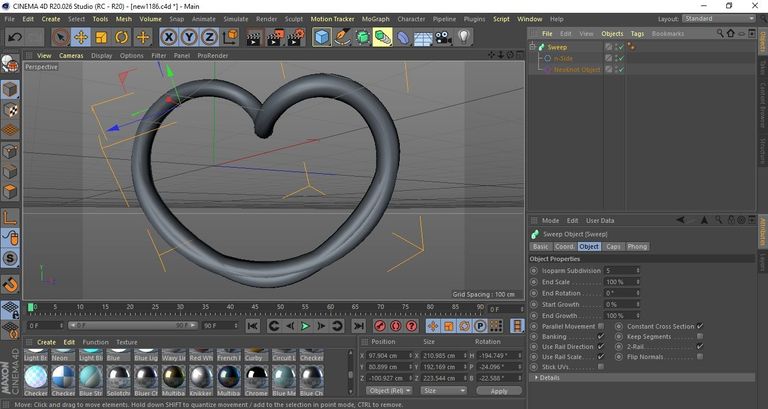768x409 pixels.
Task: Toggle the Z axis lock
Action: (x=209, y=37)
